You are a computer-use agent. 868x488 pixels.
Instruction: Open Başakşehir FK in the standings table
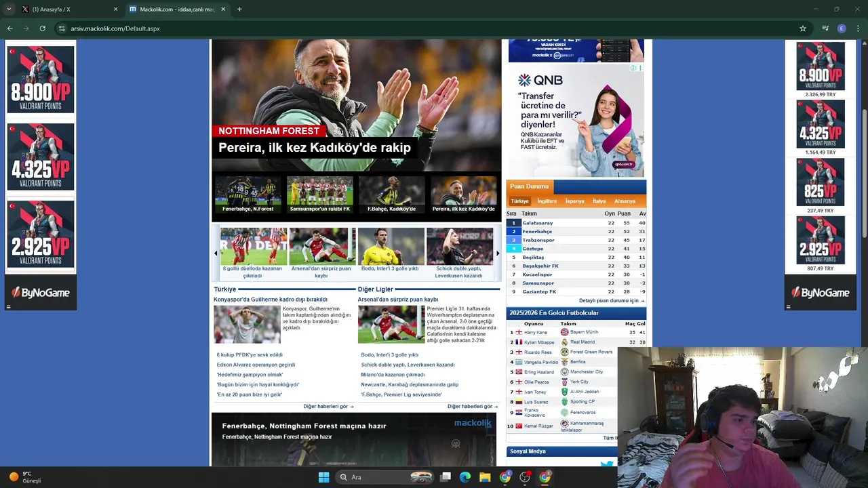(x=540, y=266)
